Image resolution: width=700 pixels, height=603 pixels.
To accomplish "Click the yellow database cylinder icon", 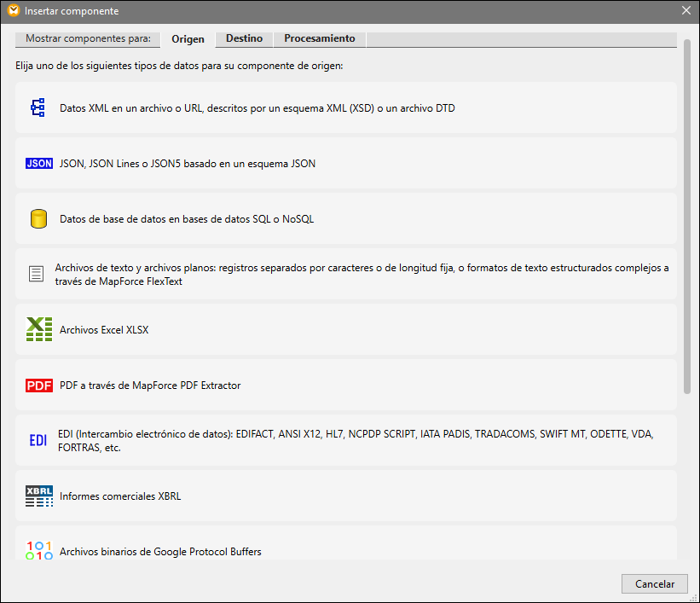I will coord(38,219).
